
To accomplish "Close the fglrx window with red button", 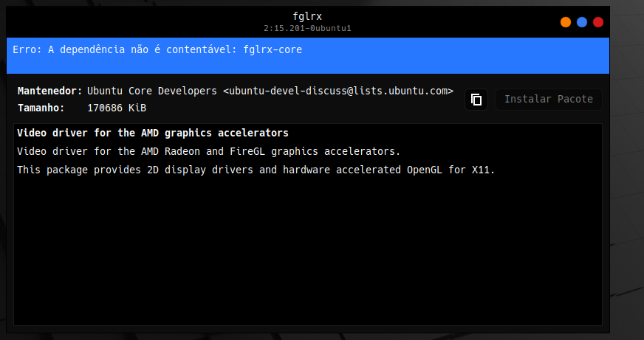I will click(x=598, y=22).
